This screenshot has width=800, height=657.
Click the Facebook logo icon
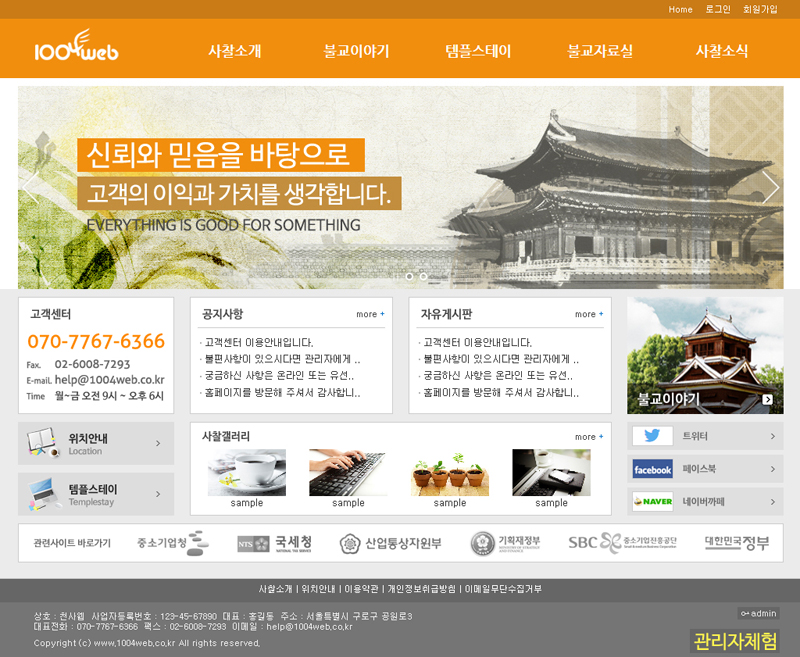click(652, 469)
